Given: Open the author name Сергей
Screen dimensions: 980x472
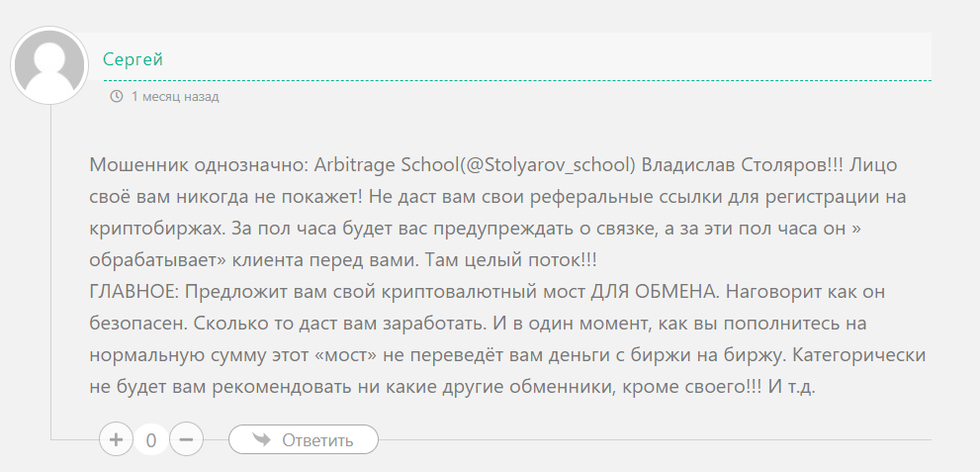Looking at the screenshot, I should tap(133, 59).
